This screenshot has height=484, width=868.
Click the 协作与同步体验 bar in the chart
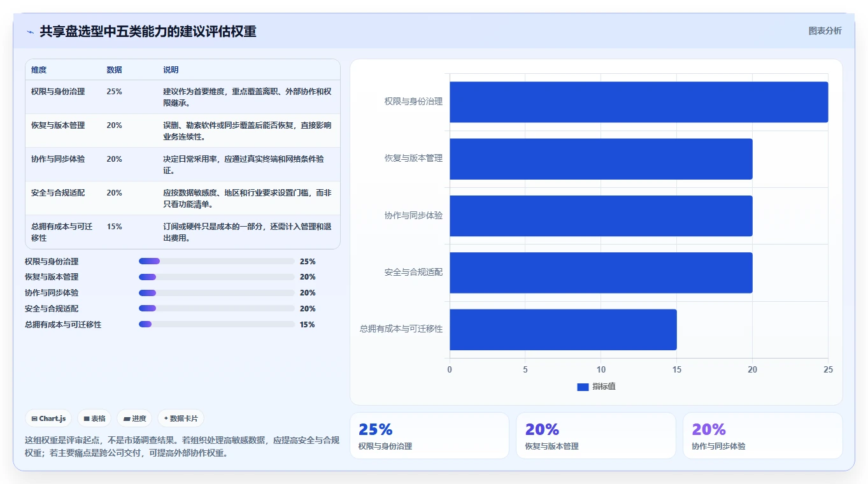pyautogui.click(x=601, y=216)
